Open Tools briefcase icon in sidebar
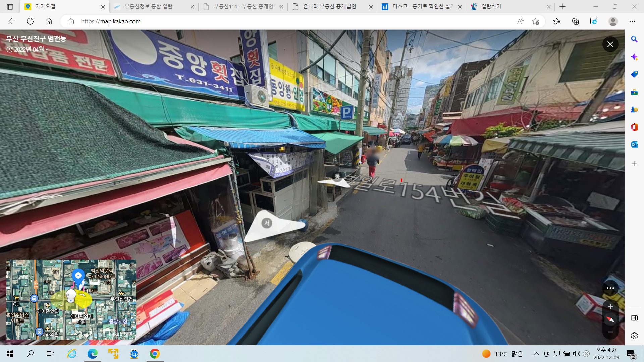Screen dimensions: 644x362 point(634,92)
